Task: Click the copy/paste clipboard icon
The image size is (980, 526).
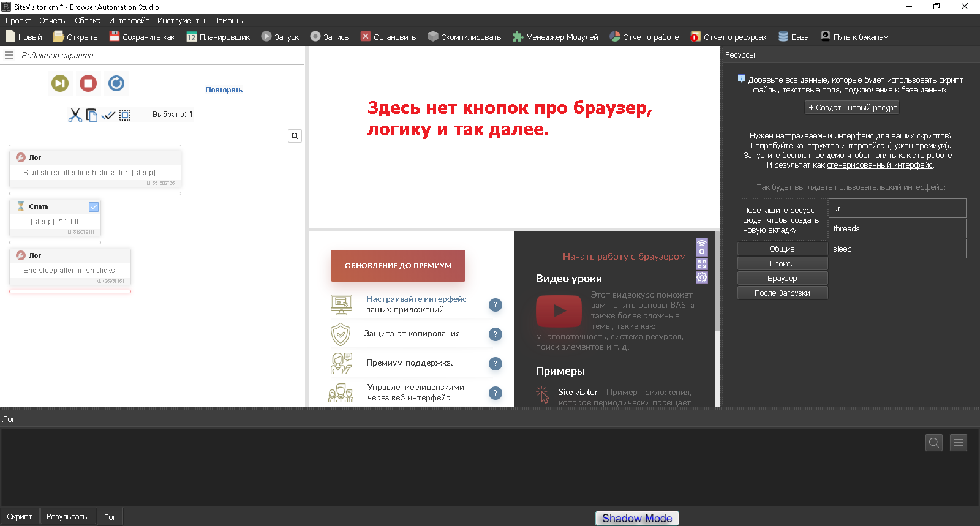Action: coord(92,115)
